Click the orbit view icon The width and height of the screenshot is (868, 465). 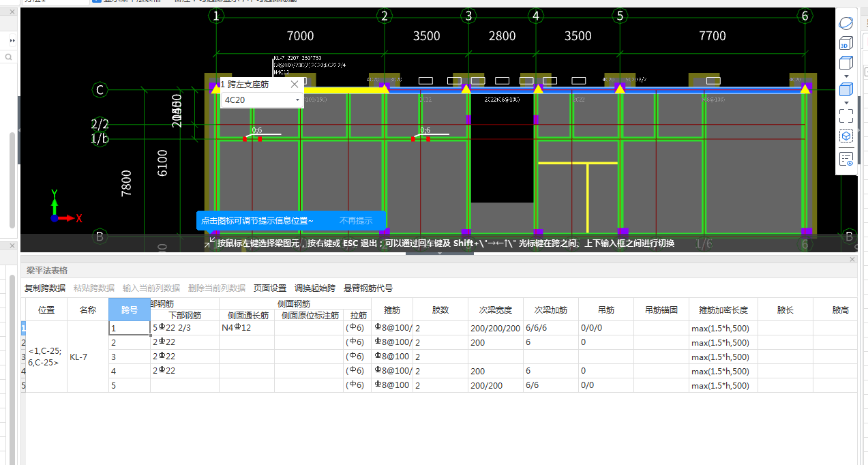pyautogui.click(x=846, y=24)
